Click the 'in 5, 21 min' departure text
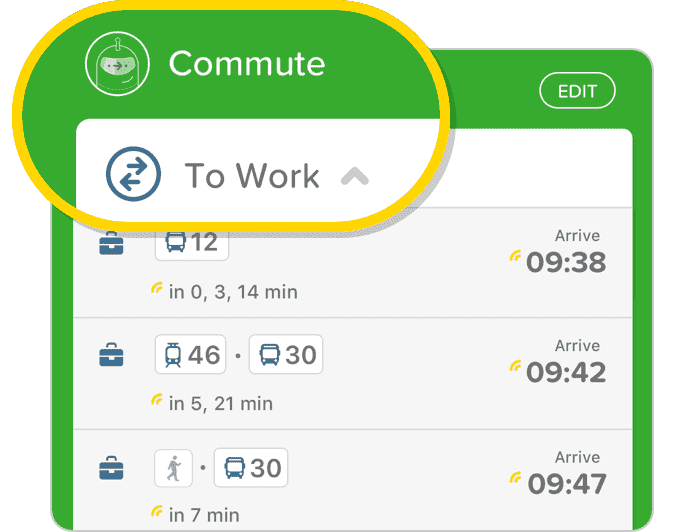This screenshot has width=700, height=532. tap(221, 404)
